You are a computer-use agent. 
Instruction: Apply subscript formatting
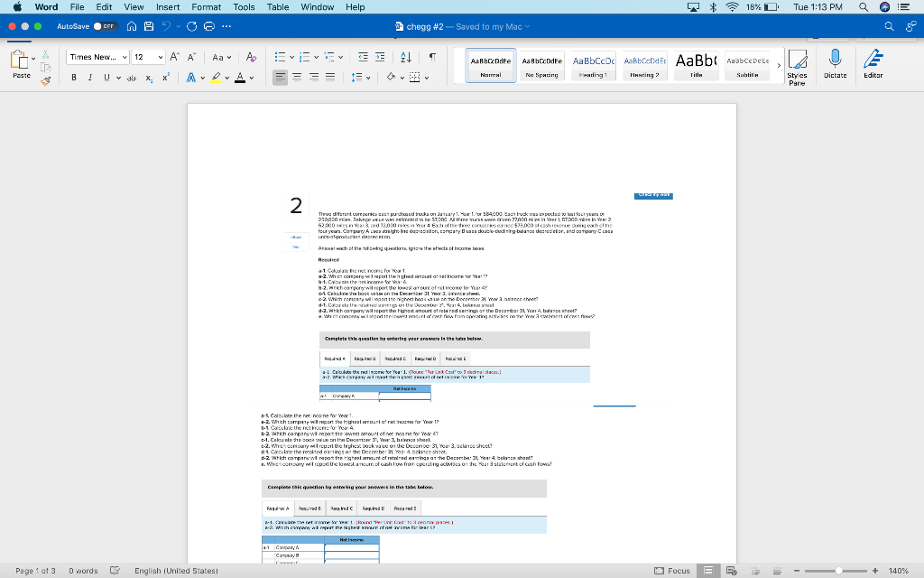tap(149, 78)
